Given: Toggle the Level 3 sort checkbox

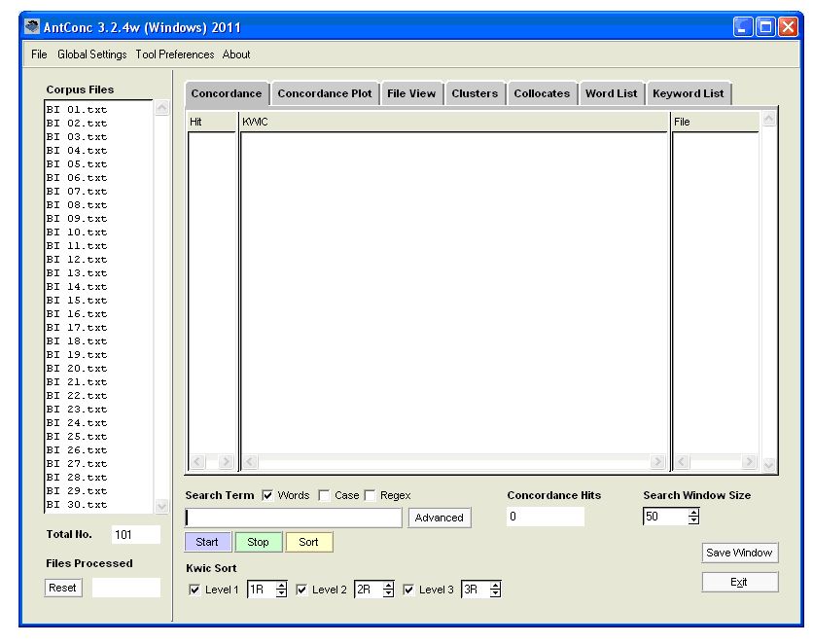Looking at the screenshot, I should point(408,590).
